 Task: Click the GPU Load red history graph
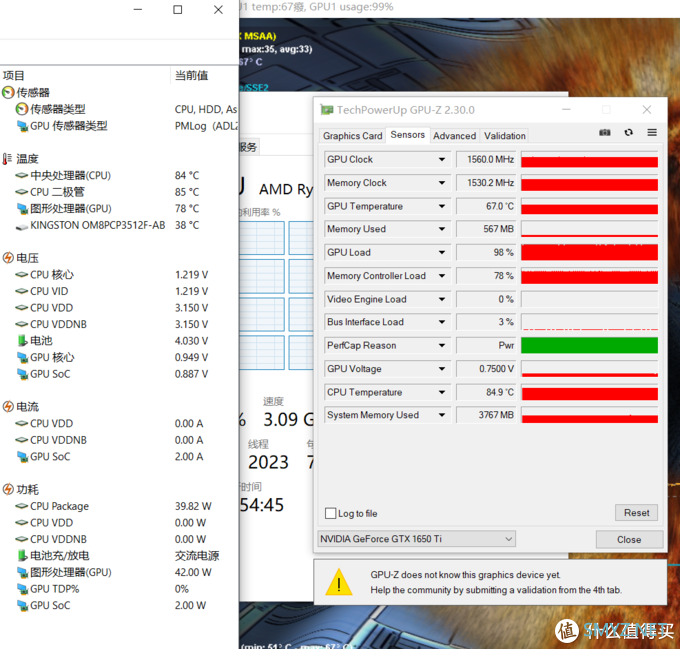coord(589,252)
